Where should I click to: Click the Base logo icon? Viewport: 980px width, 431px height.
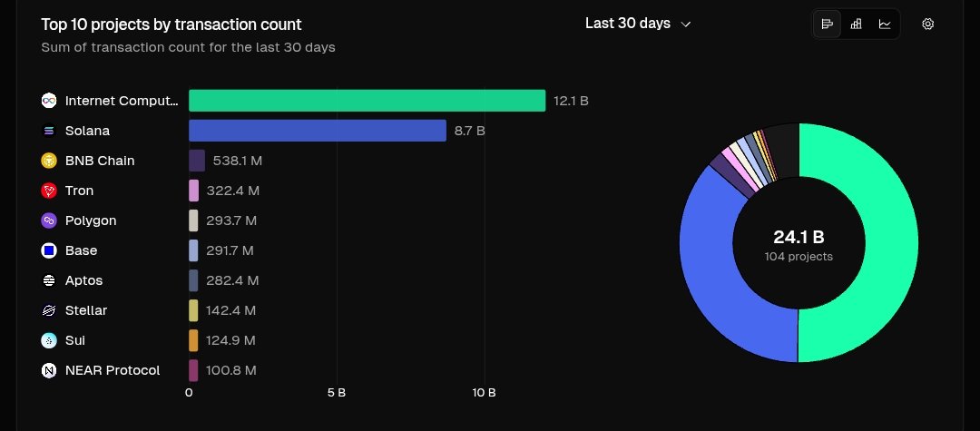49,250
